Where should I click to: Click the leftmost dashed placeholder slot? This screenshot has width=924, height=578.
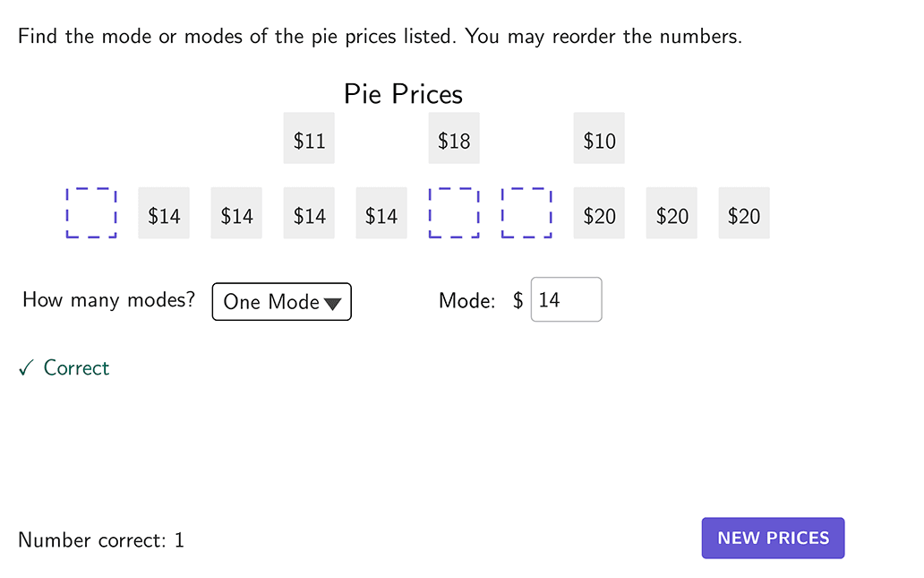pos(90,212)
